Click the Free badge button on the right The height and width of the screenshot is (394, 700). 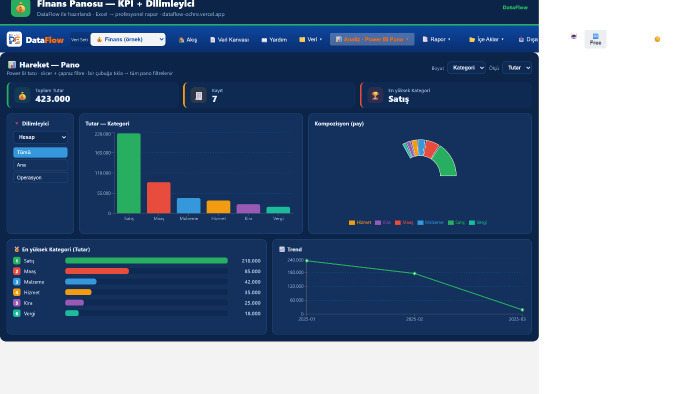(x=596, y=39)
